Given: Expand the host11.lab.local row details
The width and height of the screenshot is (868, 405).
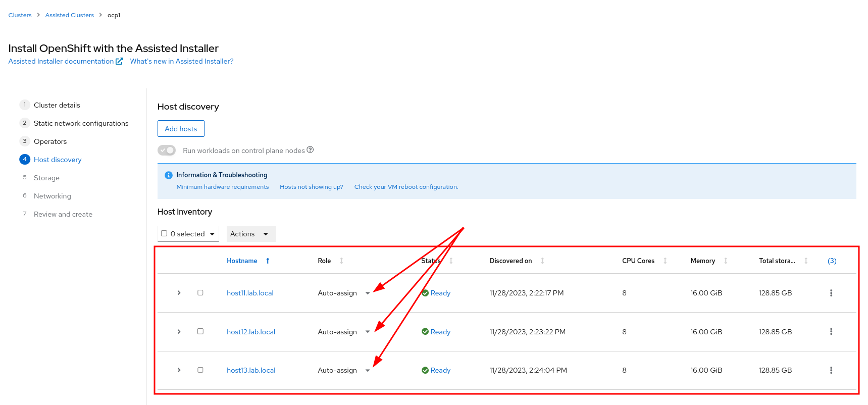Looking at the screenshot, I should click(x=179, y=293).
